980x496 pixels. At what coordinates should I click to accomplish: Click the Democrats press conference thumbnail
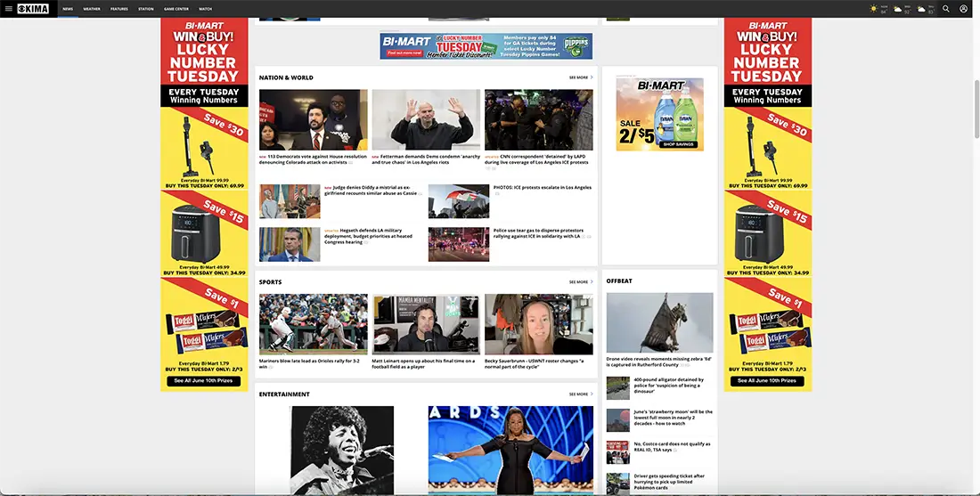(313, 120)
